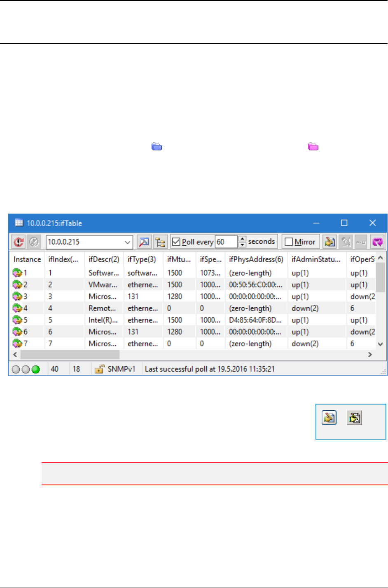Image resolution: width=388 pixels, height=588 pixels.
Task: Select the 'D4:85:64:0F:8D...' physical address cell
Action: coord(255,320)
